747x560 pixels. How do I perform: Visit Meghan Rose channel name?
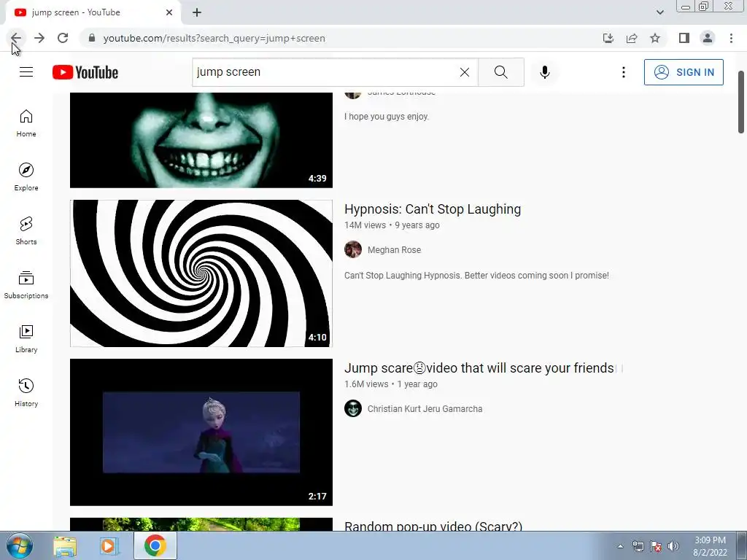(x=394, y=249)
